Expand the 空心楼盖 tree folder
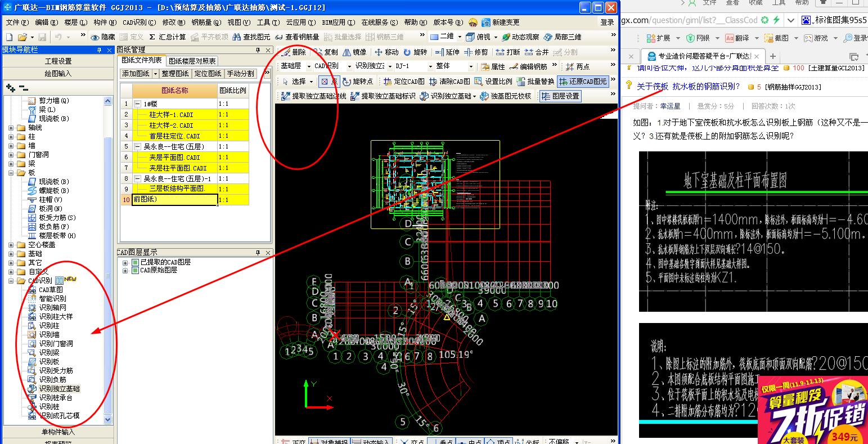This screenshot has height=444, width=868. pos(11,244)
